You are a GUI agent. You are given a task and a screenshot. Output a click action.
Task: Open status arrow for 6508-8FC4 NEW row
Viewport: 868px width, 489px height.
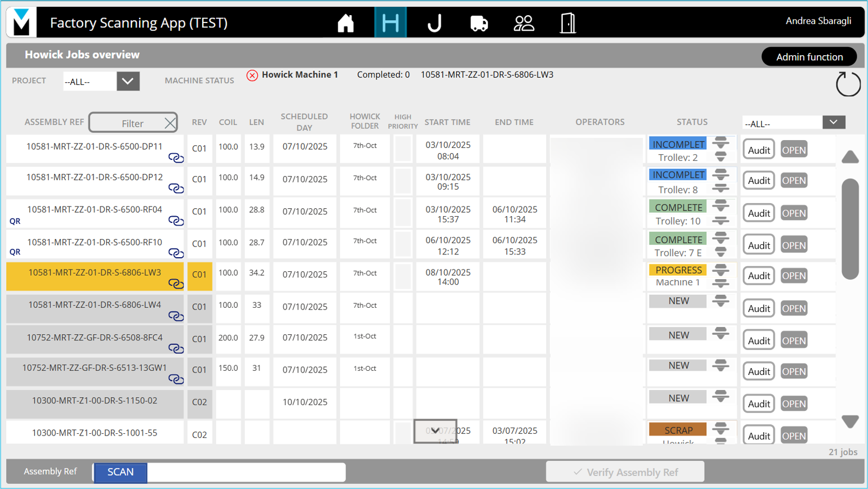click(x=721, y=334)
